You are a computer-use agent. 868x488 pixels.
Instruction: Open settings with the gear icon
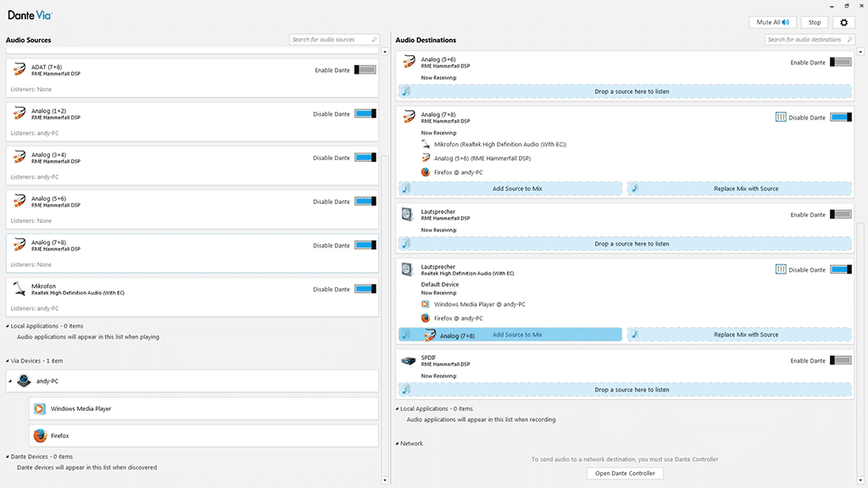tap(844, 23)
